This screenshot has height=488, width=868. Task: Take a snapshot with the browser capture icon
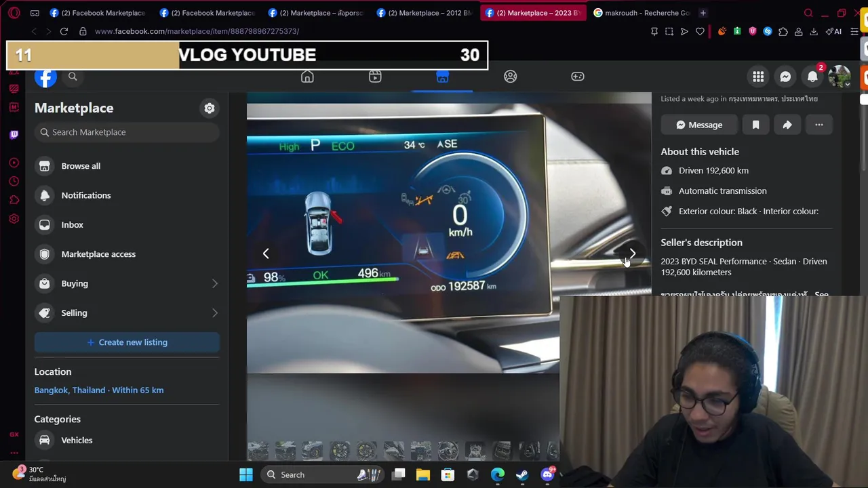(669, 31)
